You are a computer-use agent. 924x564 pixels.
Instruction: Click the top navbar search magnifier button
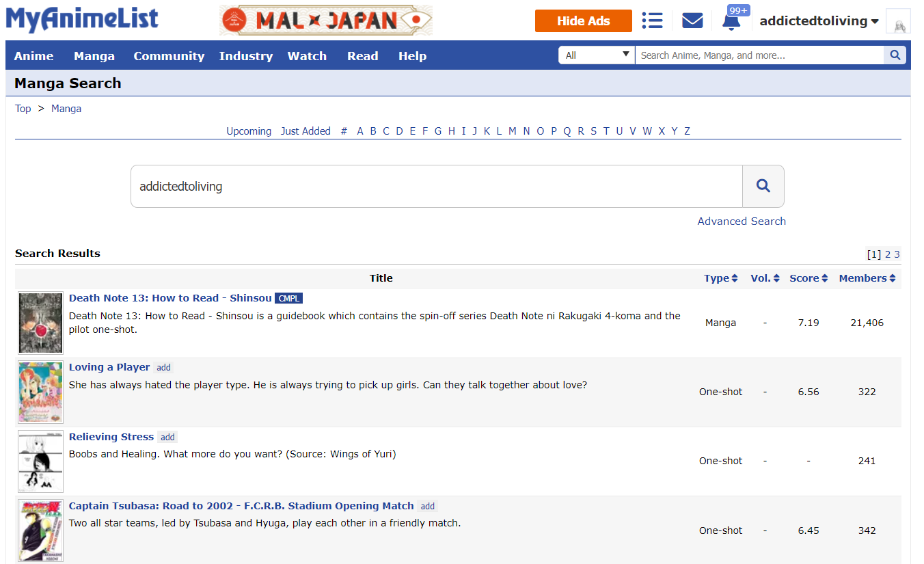click(x=895, y=55)
